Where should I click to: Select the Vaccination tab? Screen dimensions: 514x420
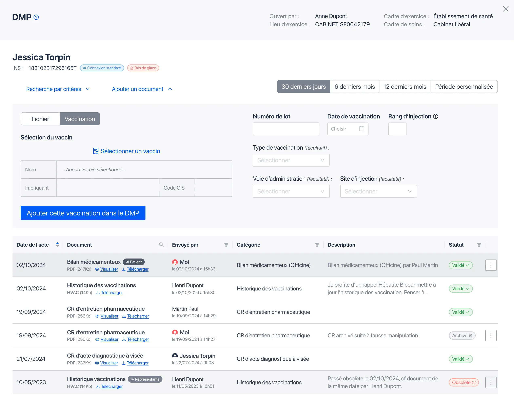coord(80,119)
